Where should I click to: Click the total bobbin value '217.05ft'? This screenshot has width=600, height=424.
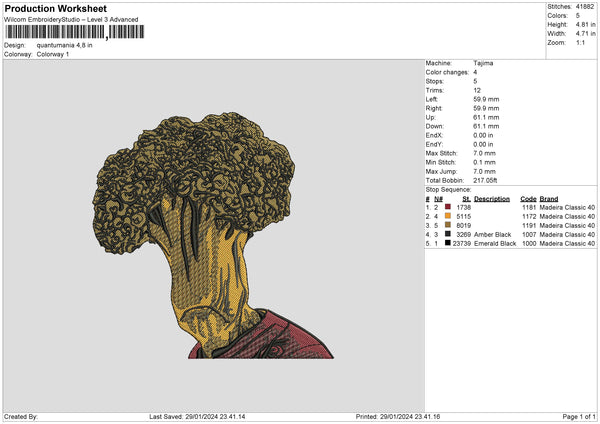(485, 180)
